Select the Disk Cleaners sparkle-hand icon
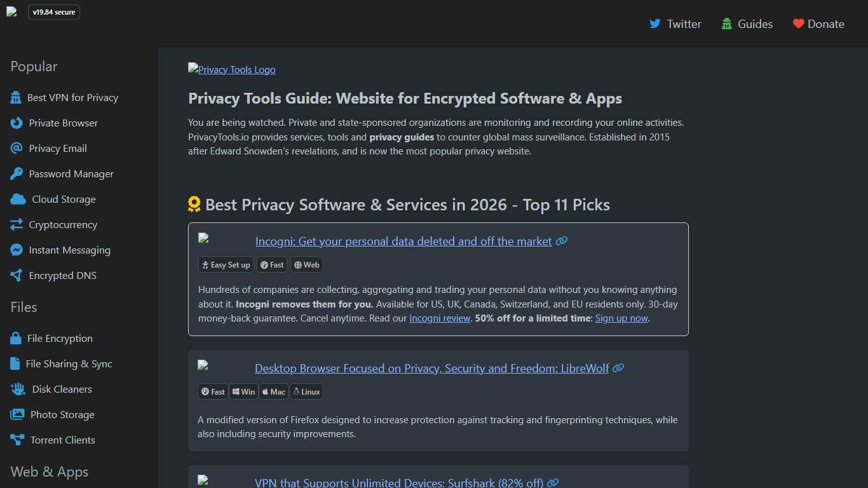The height and width of the screenshot is (488, 868). (17, 389)
